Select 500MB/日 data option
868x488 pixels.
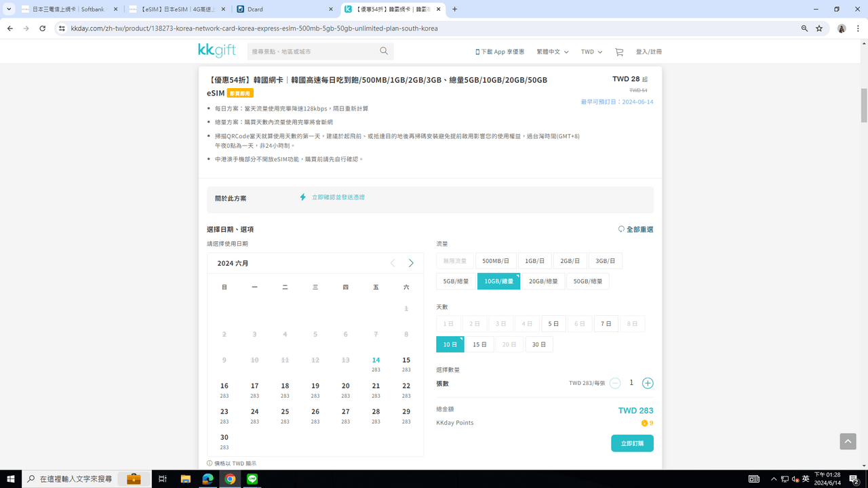click(x=496, y=261)
